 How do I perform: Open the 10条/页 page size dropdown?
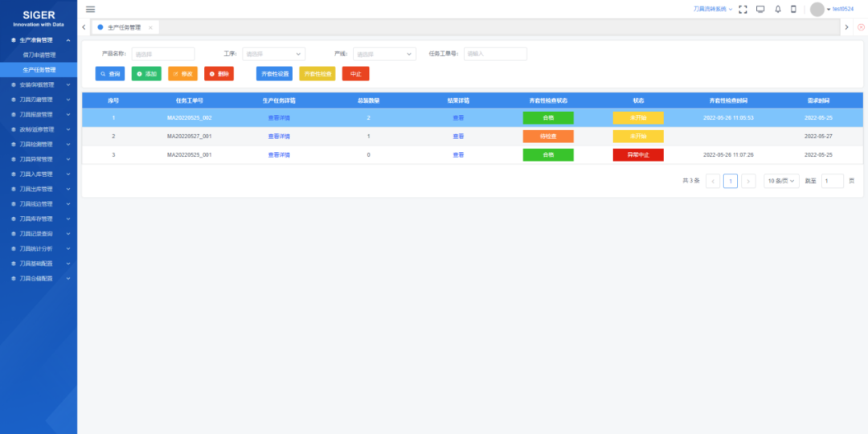tap(781, 181)
